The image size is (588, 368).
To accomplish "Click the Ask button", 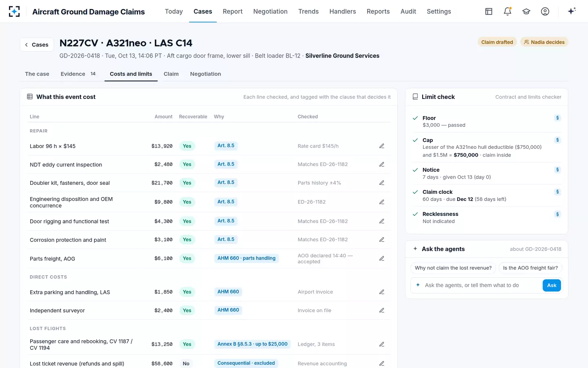I will coord(552,285).
